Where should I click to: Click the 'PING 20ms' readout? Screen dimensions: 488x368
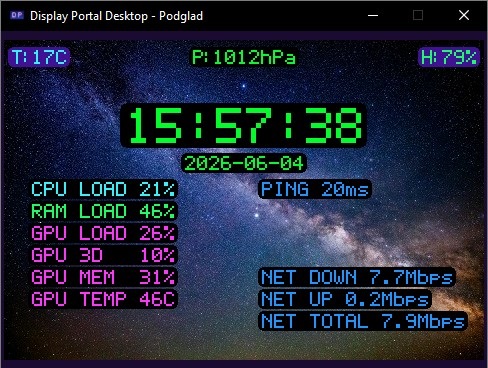click(x=315, y=189)
